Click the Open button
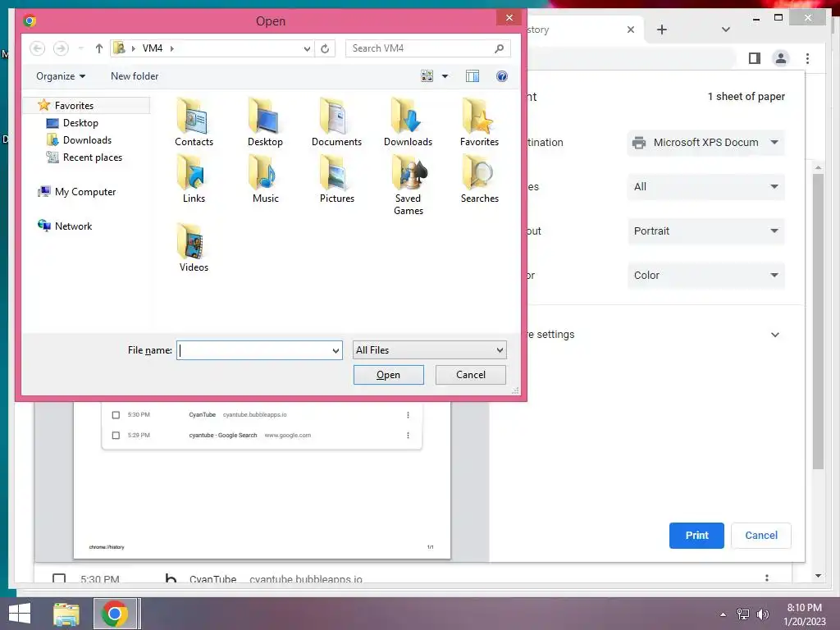Image resolution: width=840 pixels, height=630 pixels. coord(388,374)
